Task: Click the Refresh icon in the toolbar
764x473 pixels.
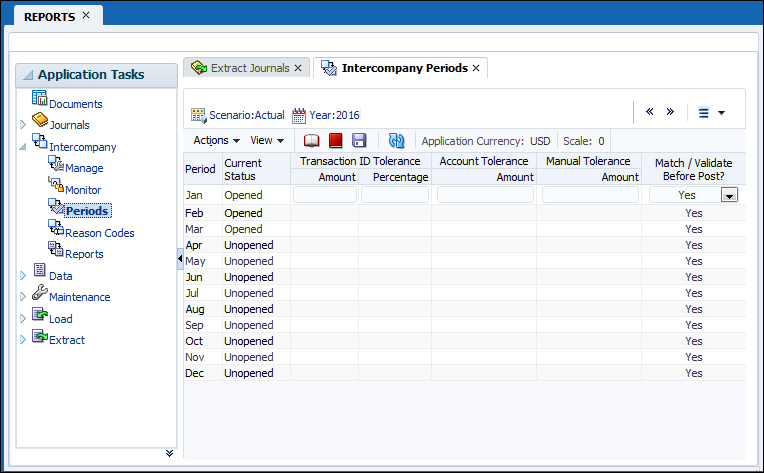Action: click(x=396, y=141)
